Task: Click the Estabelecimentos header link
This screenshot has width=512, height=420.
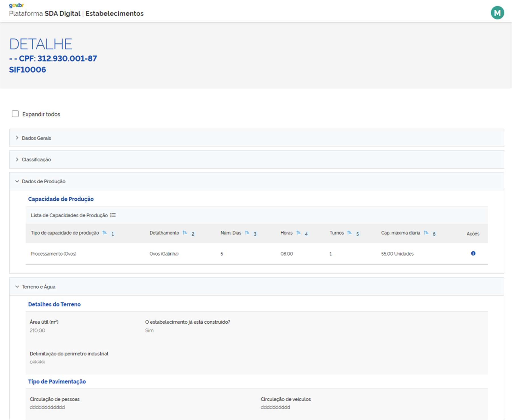Action: [x=115, y=14]
